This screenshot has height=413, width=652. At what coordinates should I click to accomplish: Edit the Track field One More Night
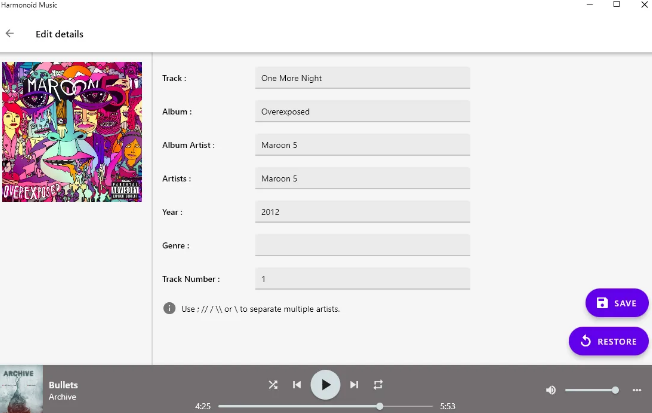[x=362, y=78]
